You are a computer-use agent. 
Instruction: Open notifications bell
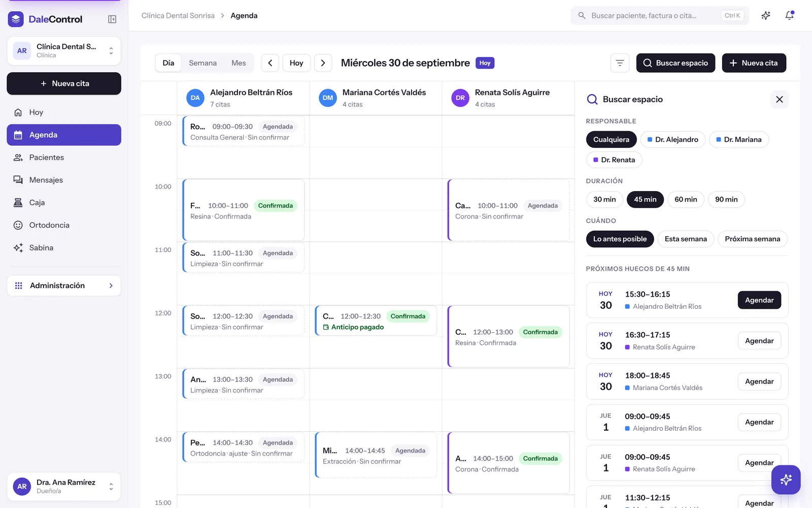pyautogui.click(x=789, y=16)
